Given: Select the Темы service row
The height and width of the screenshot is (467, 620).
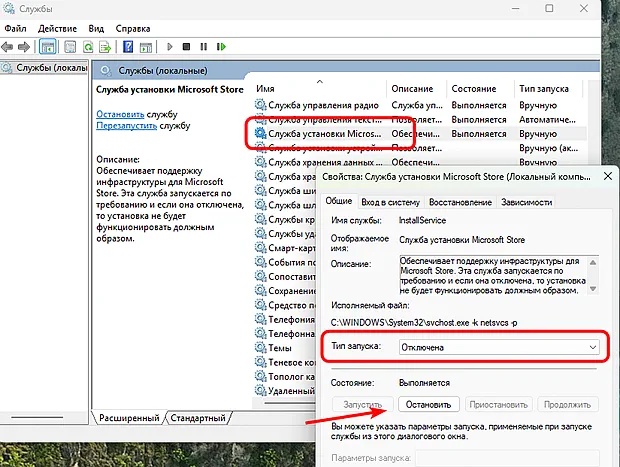Looking at the screenshot, I should 285,348.
